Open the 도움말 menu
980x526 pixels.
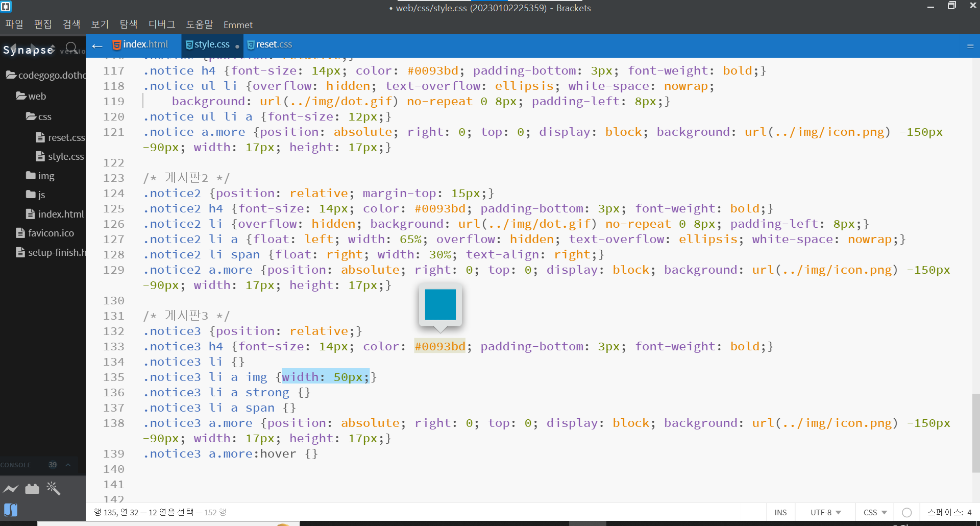pyautogui.click(x=200, y=24)
